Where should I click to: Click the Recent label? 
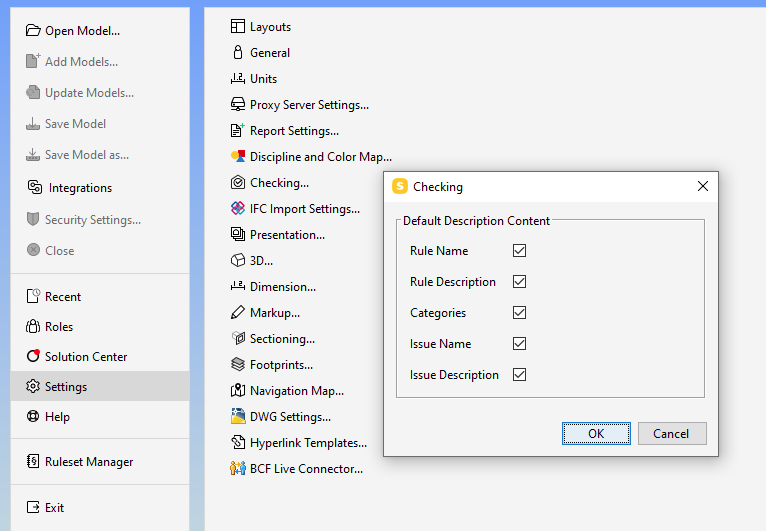63,297
